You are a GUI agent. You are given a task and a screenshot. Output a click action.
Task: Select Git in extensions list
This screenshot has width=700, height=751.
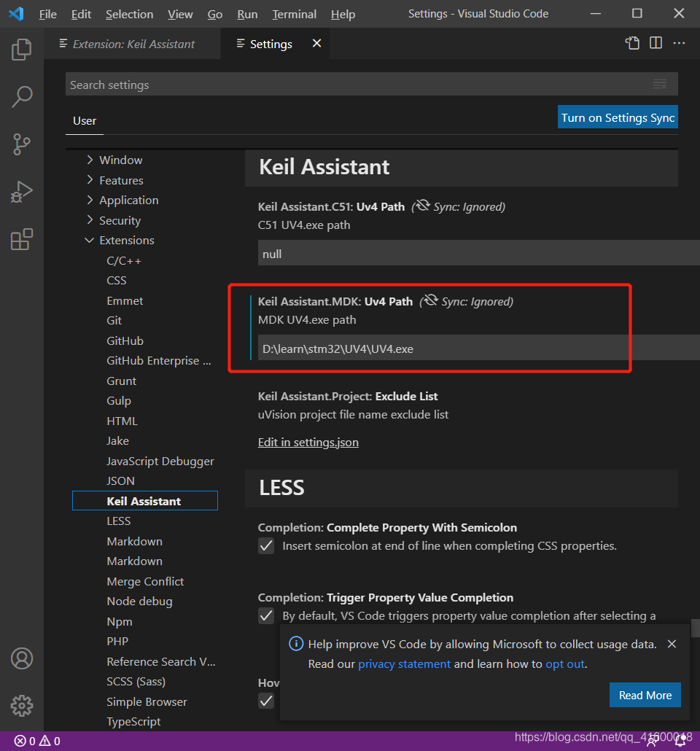click(114, 320)
